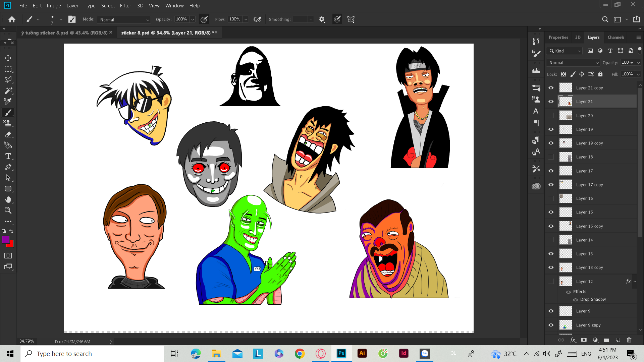Click the symmetry paint butterfly icon

coord(351,19)
